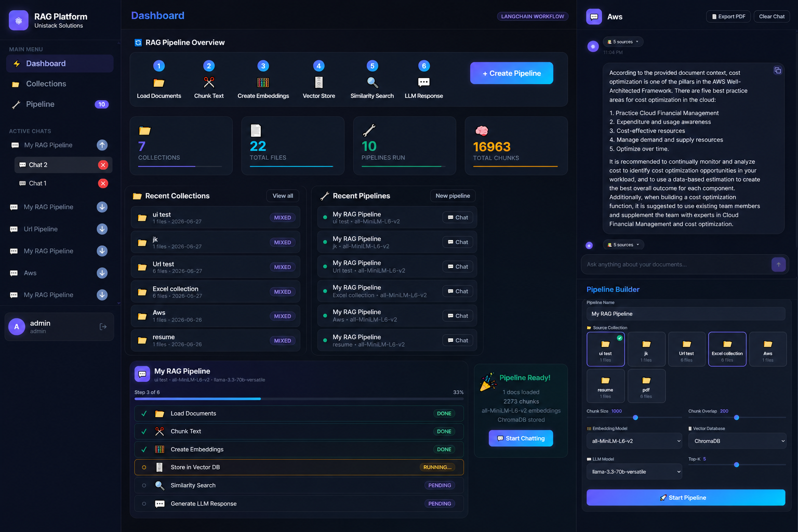Select the pdf source collection card
Image resolution: width=798 pixels, height=532 pixels.
pyautogui.click(x=646, y=385)
